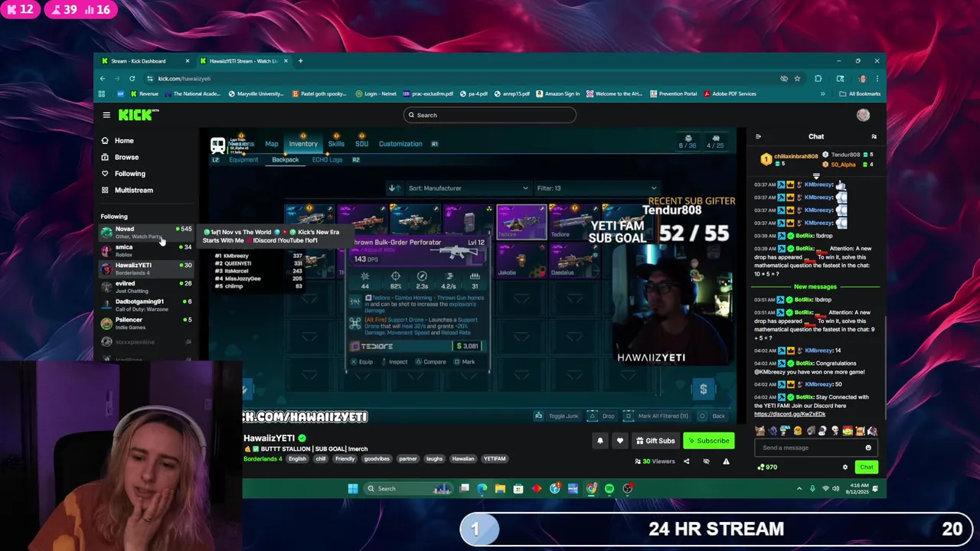The image size is (980, 551).
Task: Reload the browser page
Action: 132,78
